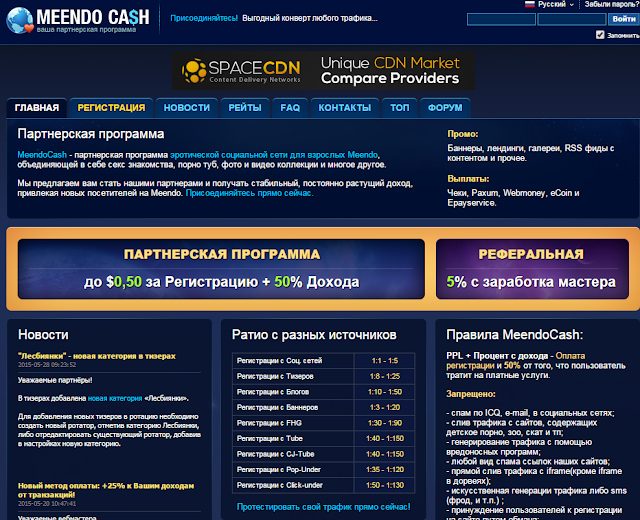Select the Регистрации с Баннеров row

pyautogui.click(x=324, y=407)
